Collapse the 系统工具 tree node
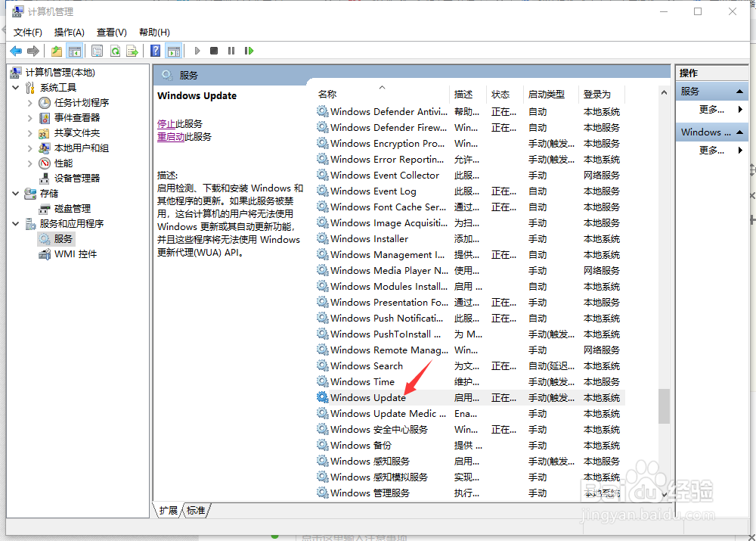 pyautogui.click(x=15, y=87)
